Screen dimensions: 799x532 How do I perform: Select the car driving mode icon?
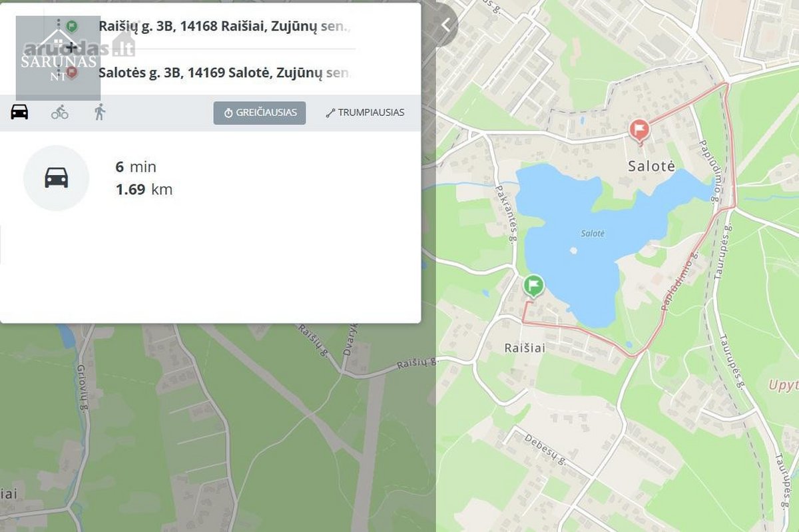(19, 112)
